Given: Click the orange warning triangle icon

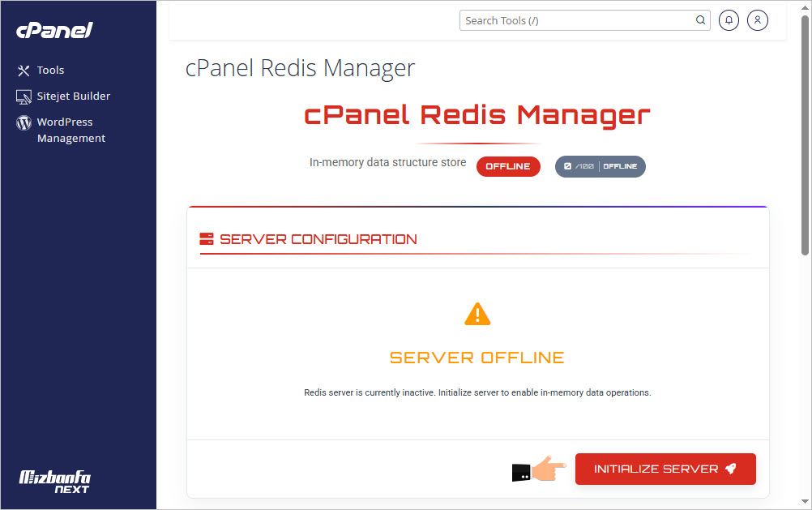Looking at the screenshot, I should [x=477, y=314].
